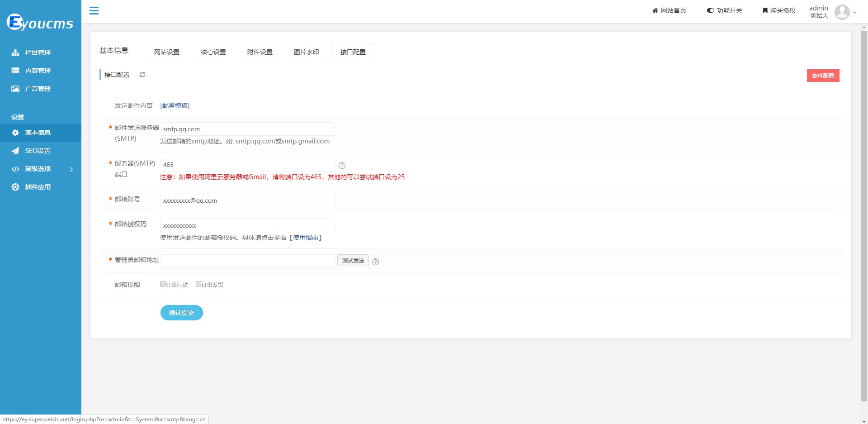Click the bookmark icon before 购买授权

[765, 10]
